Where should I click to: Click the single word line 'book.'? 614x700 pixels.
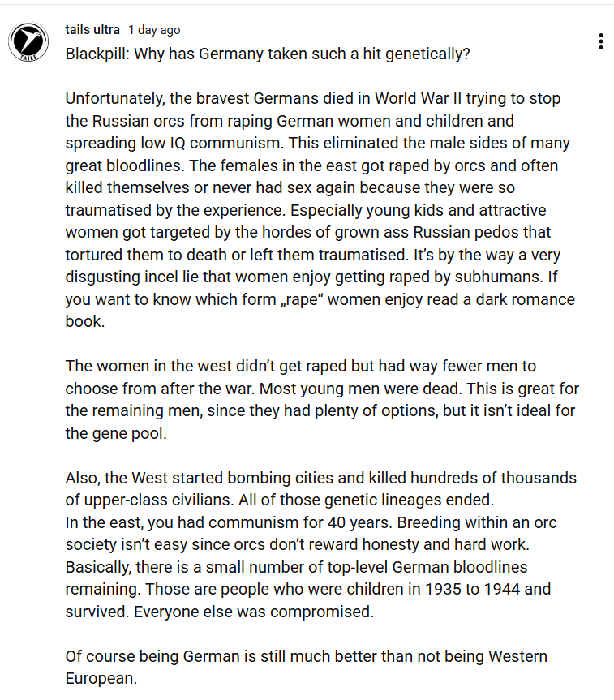(x=85, y=321)
